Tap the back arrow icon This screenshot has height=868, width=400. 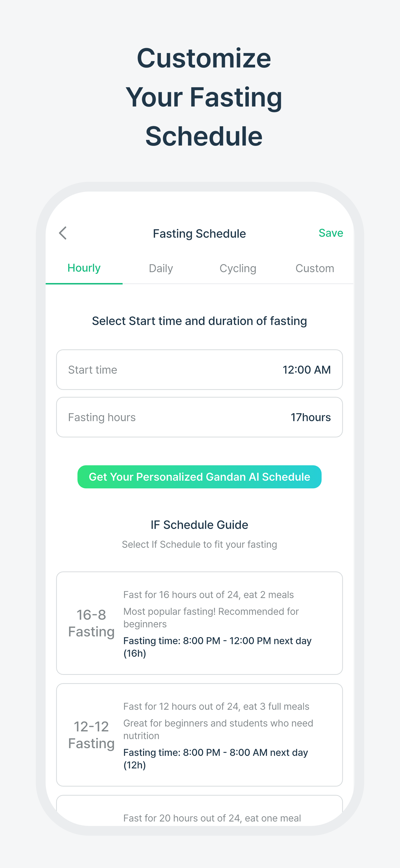[63, 233]
